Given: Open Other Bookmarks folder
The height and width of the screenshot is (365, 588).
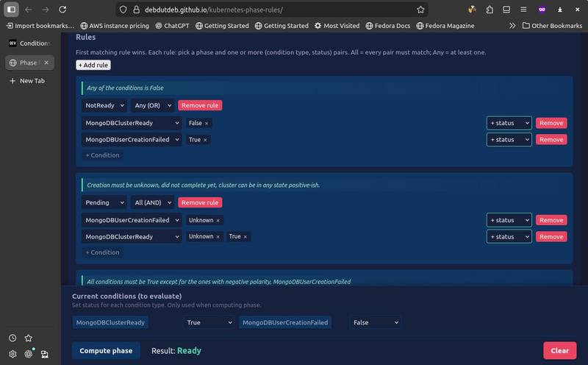Looking at the screenshot, I should coord(552,26).
